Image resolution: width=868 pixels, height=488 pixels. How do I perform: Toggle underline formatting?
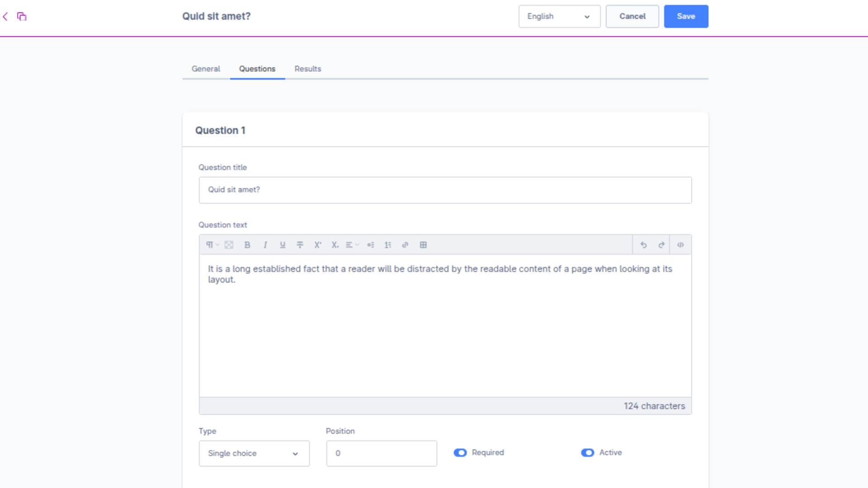point(283,245)
